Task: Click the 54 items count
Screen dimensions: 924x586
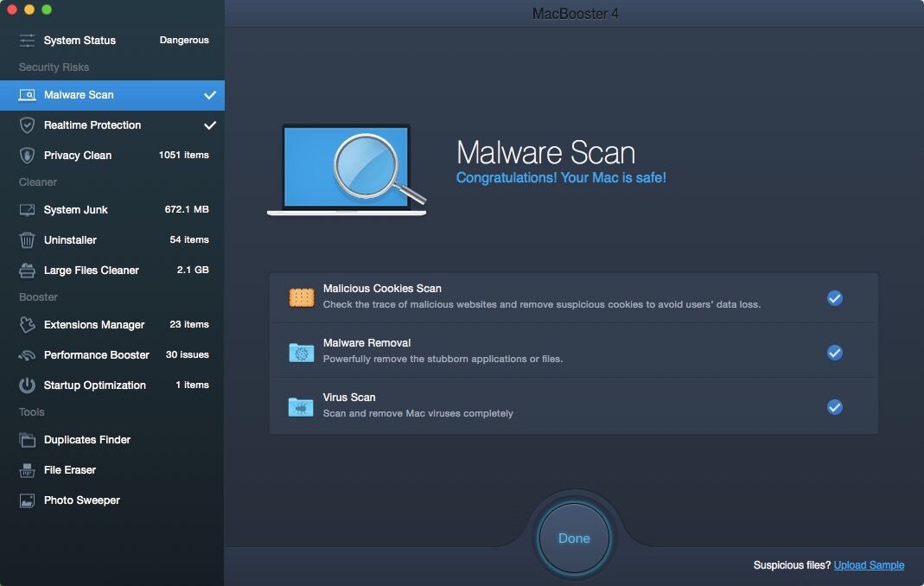Action: tap(189, 239)
